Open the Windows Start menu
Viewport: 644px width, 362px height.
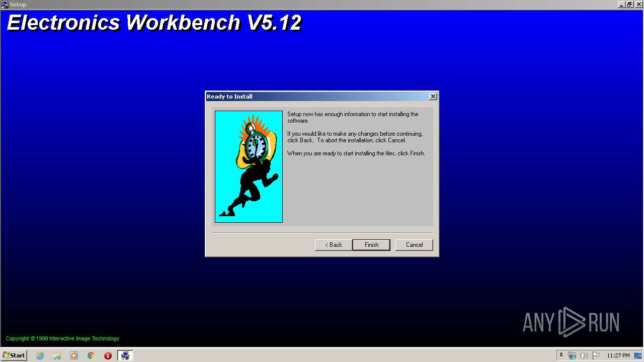click(x=14, y=355)
